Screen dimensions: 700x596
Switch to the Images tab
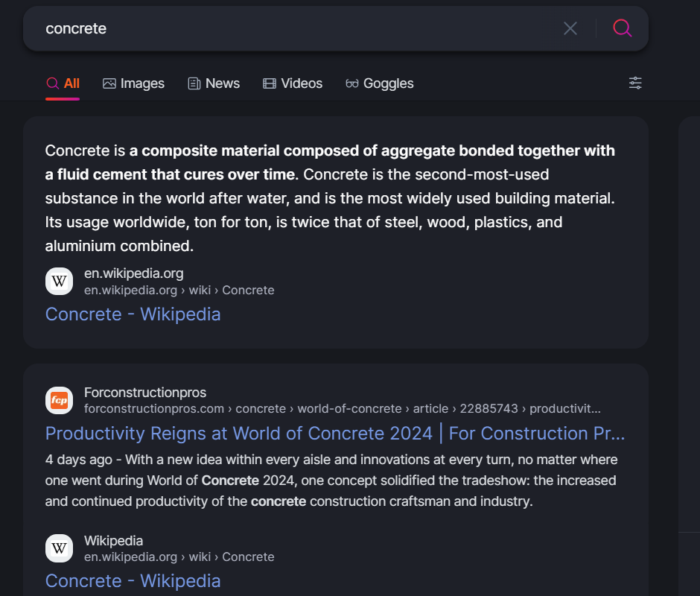[134, 83]
